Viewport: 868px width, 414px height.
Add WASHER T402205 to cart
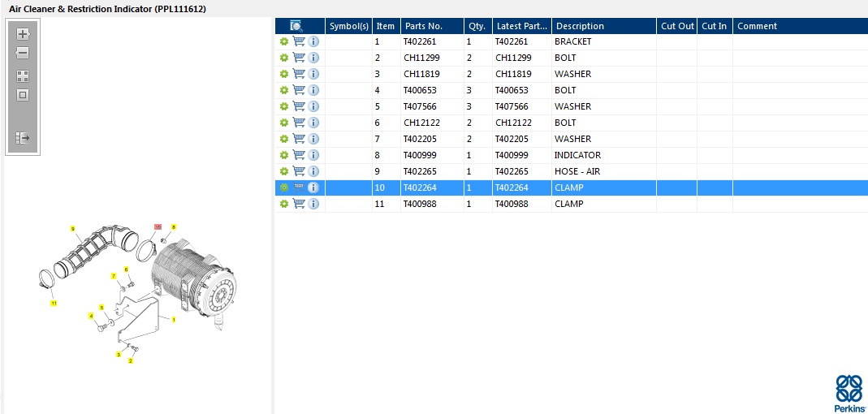(299, 138)
